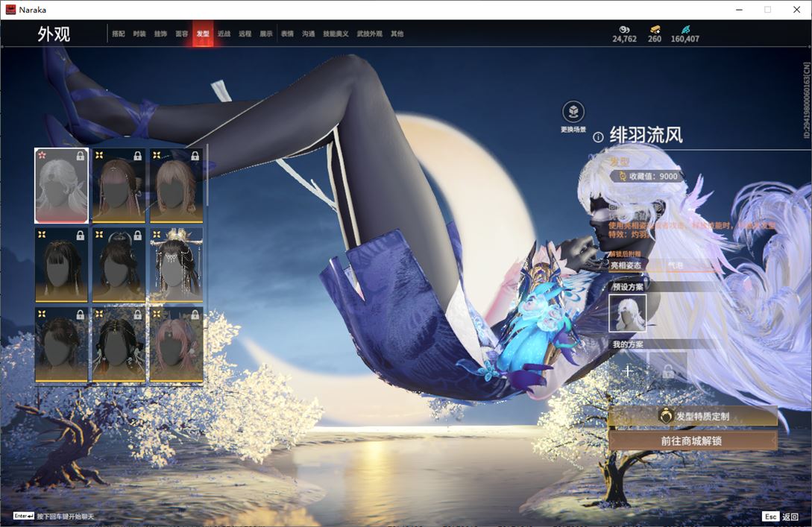Click 返回 to go back
The height and width of the screenshot is (527, 812).
click(790, 517)
